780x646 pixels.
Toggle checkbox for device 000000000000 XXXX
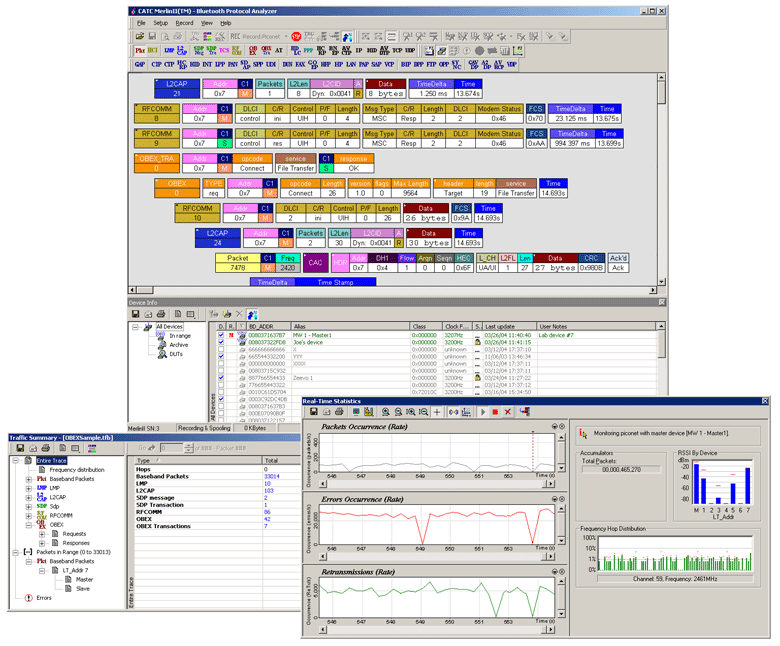click(x=221, y=364)
